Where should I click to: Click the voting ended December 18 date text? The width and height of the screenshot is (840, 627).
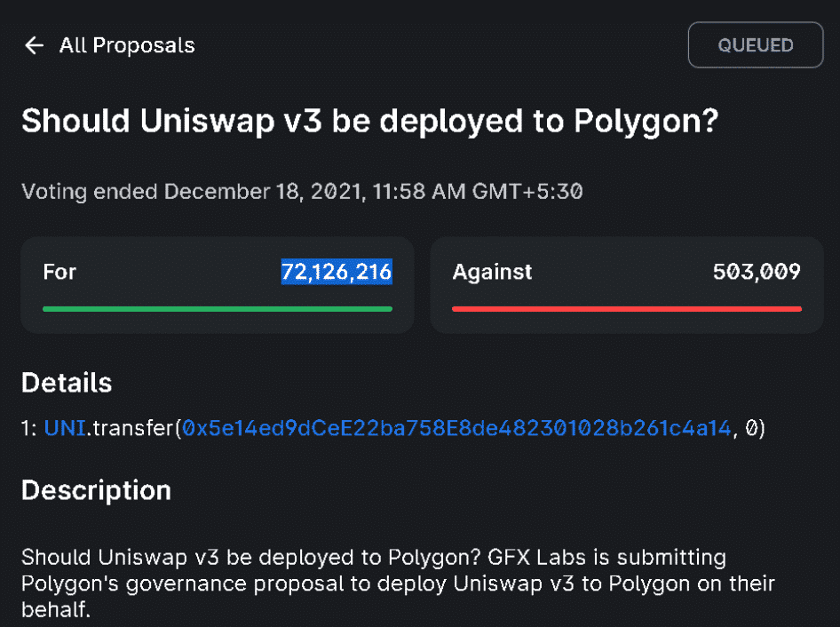click(x=302, y=191)
